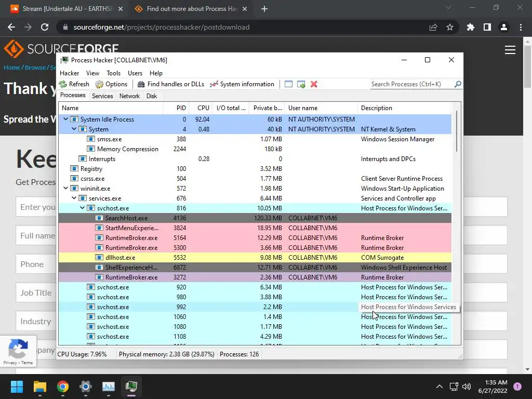This screenshot has width=532, height=399.
Task: Open the Users menu
Action: pos(135,73)
